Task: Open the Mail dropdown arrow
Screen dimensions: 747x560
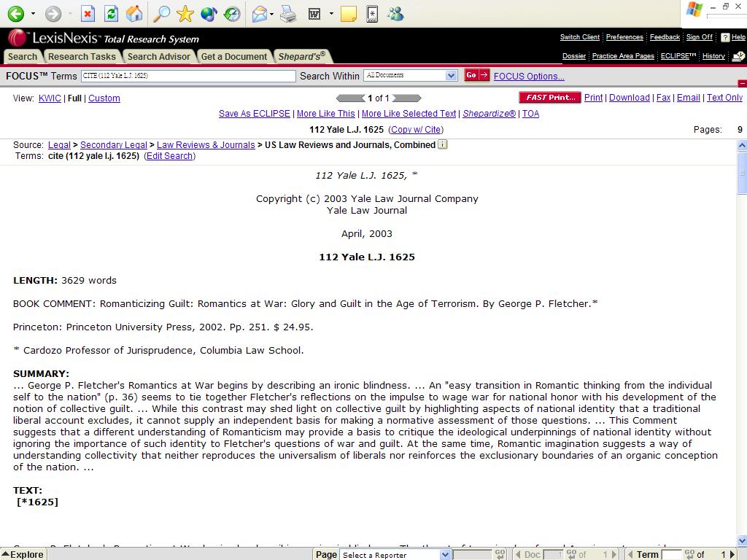Action: point(271,14)
